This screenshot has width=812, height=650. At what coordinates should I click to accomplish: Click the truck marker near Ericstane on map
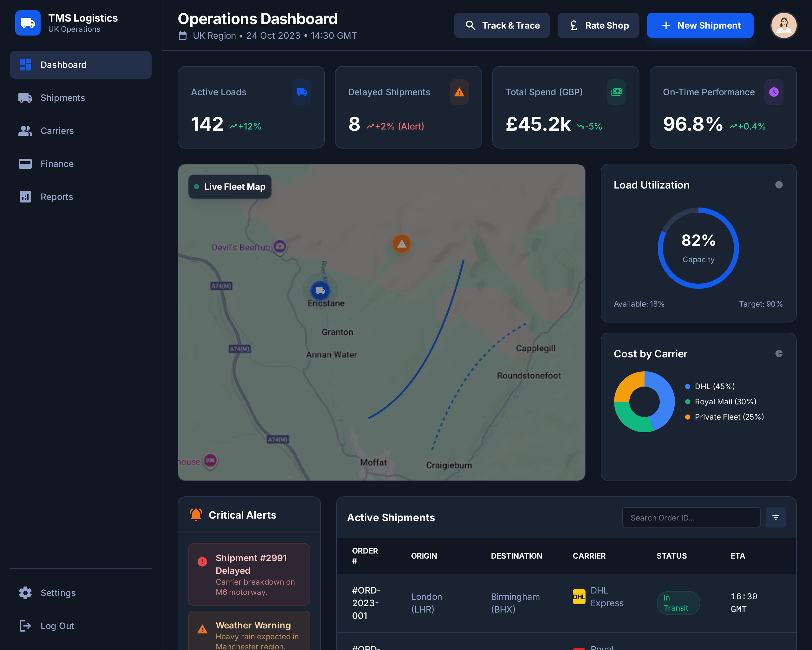[x=320, y=290]
